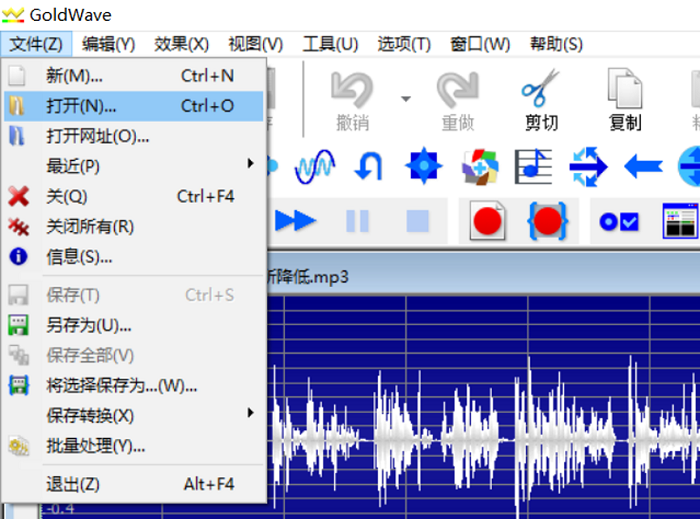Open the 效果(X) menu

[x=182, y=44]
